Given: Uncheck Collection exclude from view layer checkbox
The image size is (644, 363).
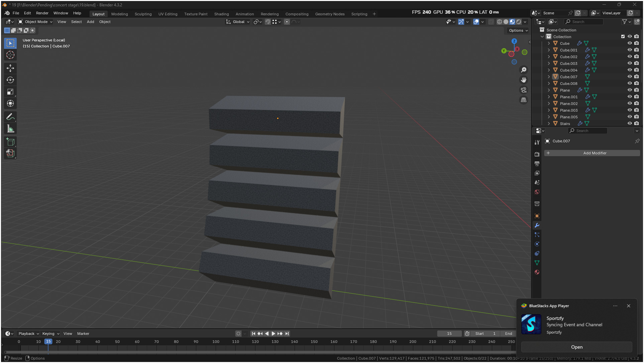Looking at the screenshot, I should pyautogui.click(x=623, y=36).
